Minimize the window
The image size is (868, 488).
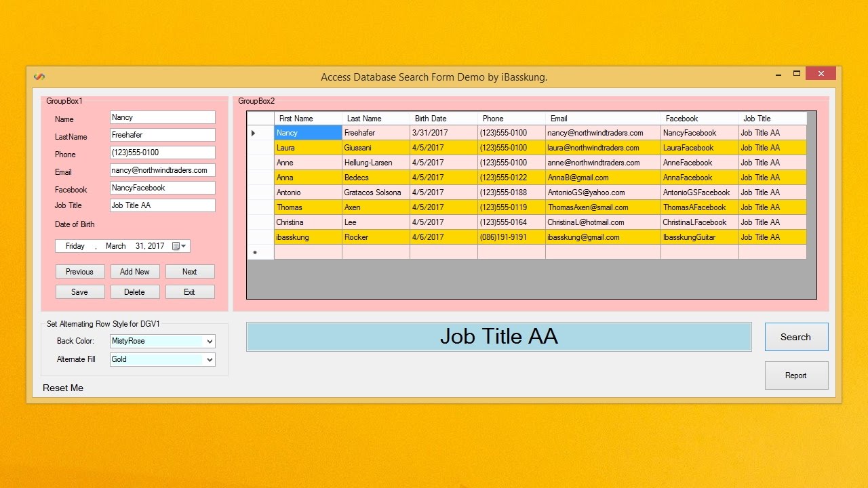click(778, 73)
